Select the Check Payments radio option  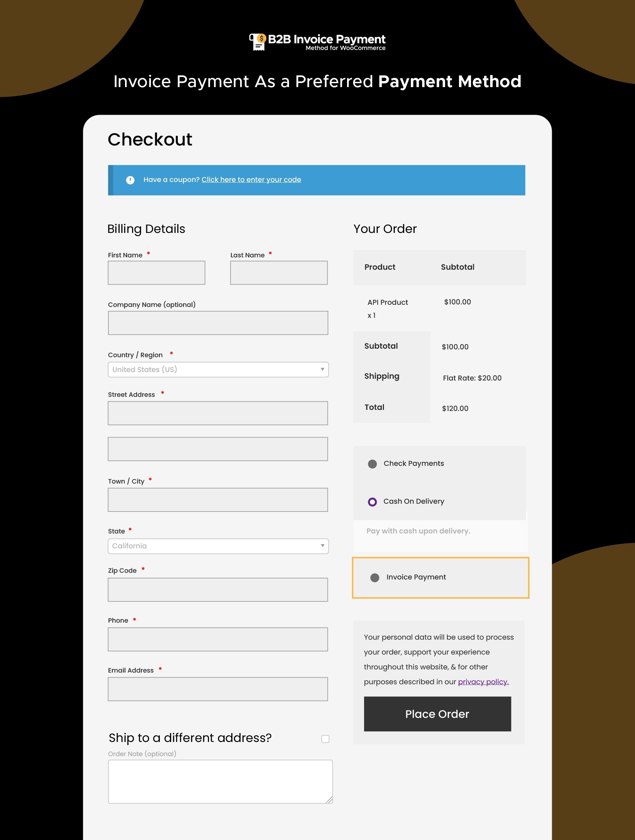coord(372,464)
